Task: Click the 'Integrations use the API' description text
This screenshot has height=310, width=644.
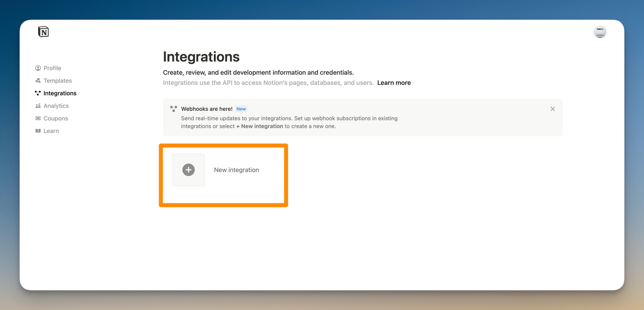Action: tap(268, 83)
